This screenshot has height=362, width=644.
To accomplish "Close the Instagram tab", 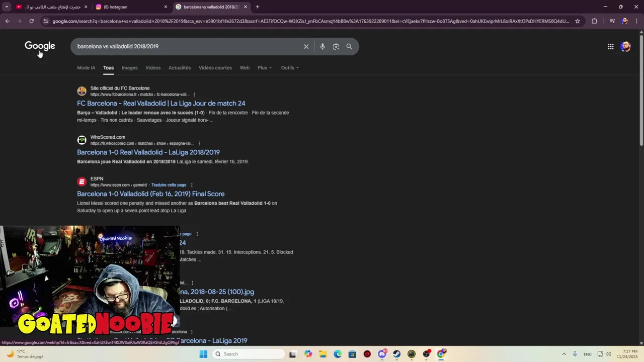I will [x=166, y=7].
